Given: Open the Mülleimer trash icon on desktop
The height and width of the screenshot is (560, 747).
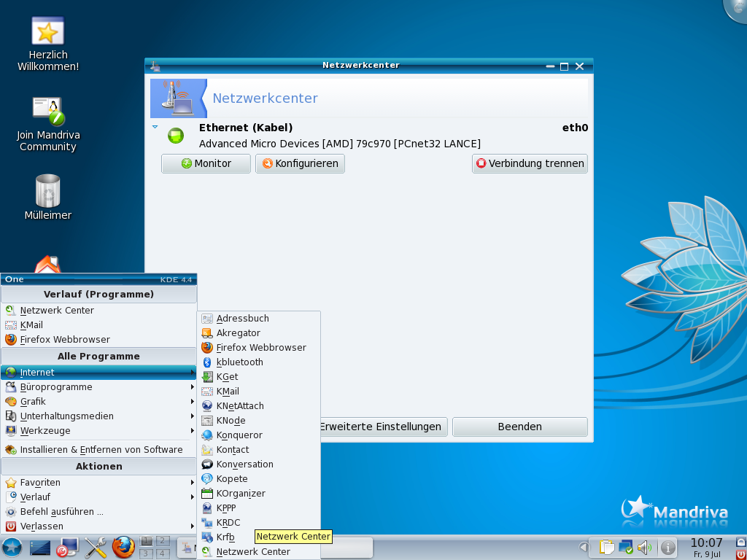Looking at the screenshot, I should coord(47,192).
